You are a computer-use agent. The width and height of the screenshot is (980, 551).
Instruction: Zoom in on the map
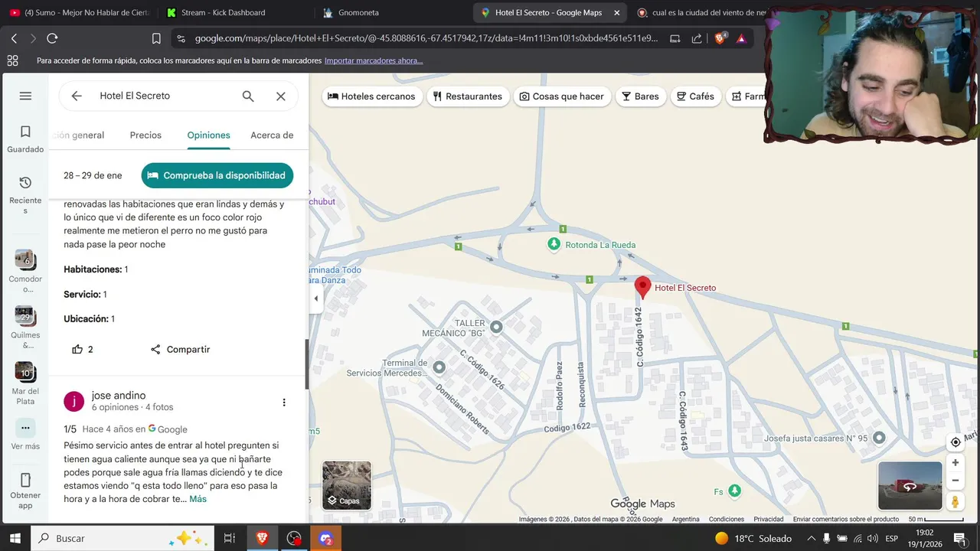point(955,463)
